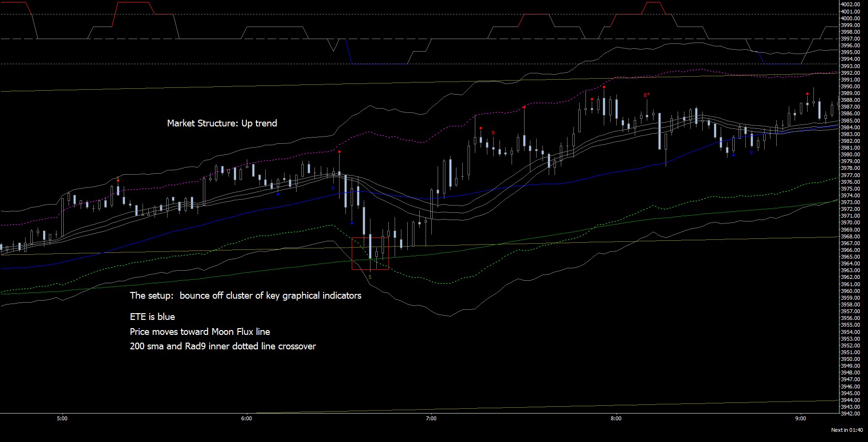This screenshot has height=442, width=868.
Task: Click the '5' label under the boxed candles
Action: 370,277
